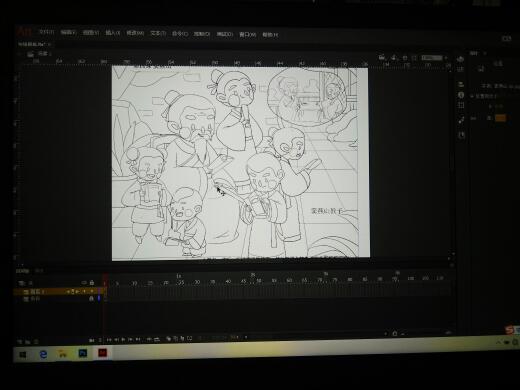Open the 插入(I) Insert menu
Image resolution: width=520 pixels, height=390 pixels.
pyautogui.click(x=113, y=33)
